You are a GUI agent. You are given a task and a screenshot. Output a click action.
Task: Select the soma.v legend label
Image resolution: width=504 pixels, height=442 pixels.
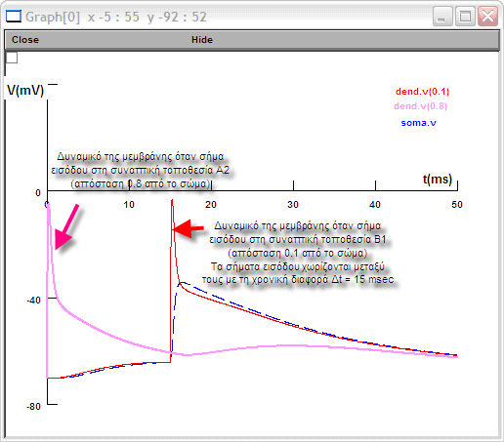pos(418,123)
